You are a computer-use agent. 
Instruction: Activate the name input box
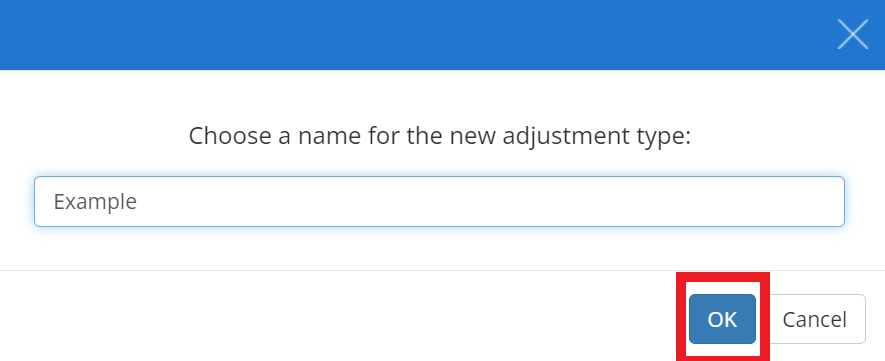coord(439,201)
